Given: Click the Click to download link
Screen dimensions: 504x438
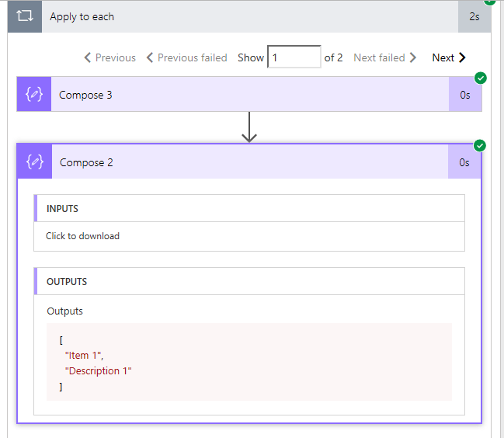Looking at the screenshot, I should [x=82, y=236].
